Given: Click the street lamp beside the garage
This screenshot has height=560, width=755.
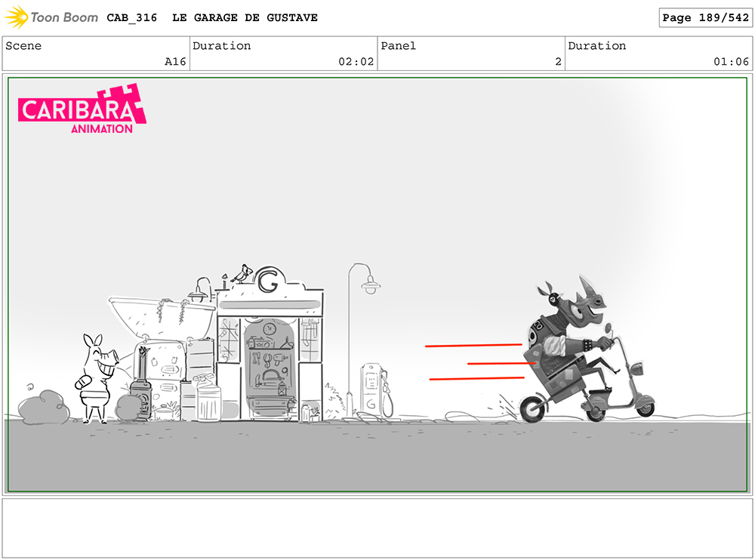Looking at the screenshot, I should point(363,339).
